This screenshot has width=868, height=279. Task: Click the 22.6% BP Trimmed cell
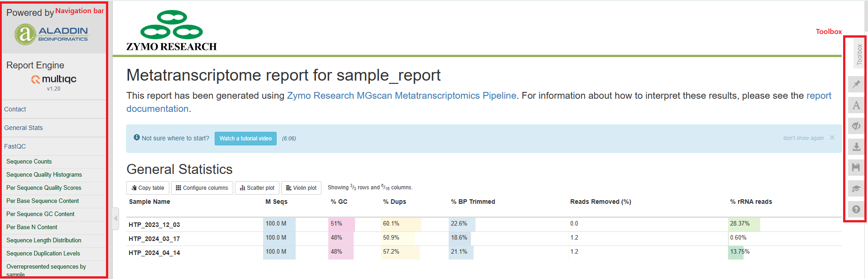(x=462, y=224)
